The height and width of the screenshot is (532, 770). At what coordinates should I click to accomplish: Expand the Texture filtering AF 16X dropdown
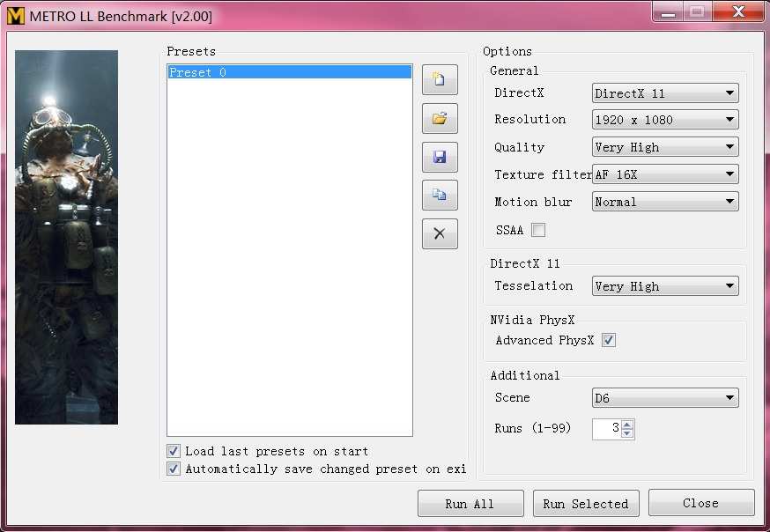coord(665,174)
